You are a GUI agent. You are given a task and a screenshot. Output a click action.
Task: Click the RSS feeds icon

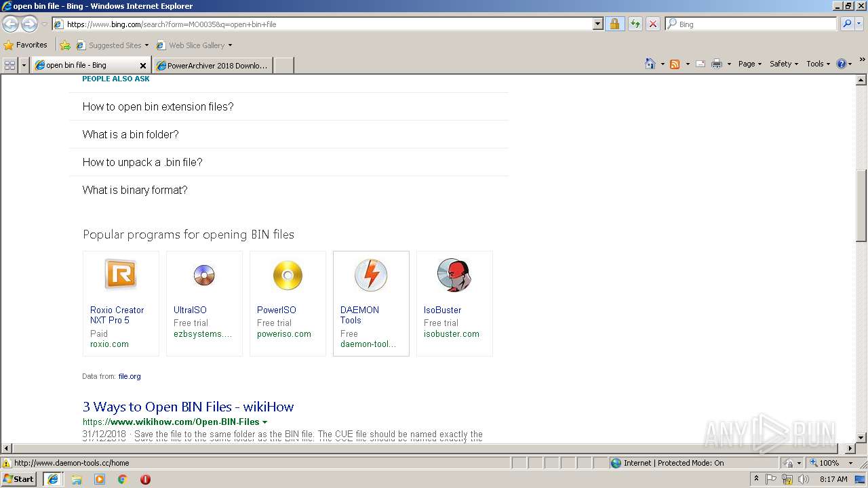coord(675,64)
